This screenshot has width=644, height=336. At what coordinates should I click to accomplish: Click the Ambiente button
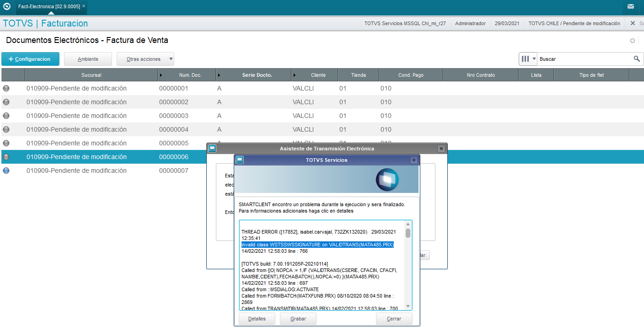88,59
